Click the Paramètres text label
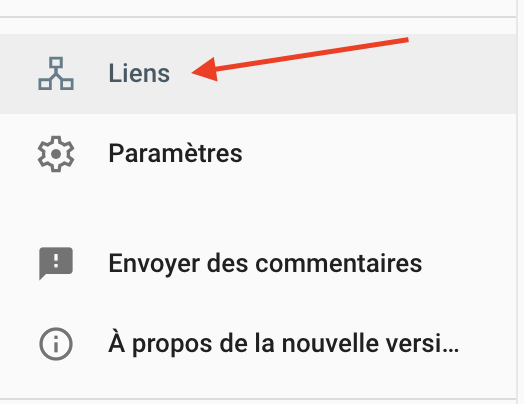Screen dimensions: 524x404 pos(175,153)
